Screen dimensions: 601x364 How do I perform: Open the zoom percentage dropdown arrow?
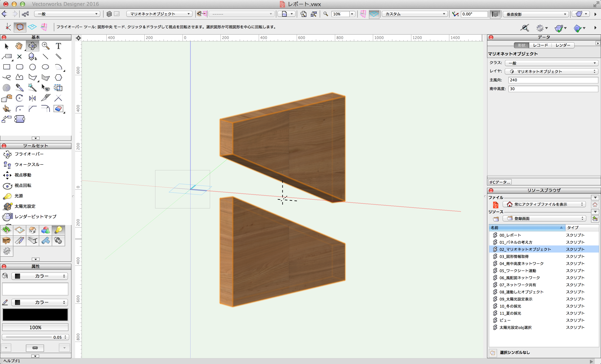(x=352, y=14)
